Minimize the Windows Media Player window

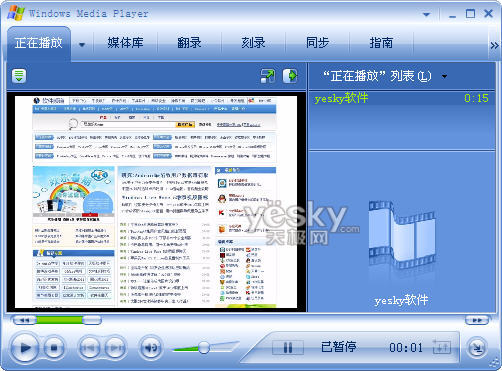pos(452,15)
